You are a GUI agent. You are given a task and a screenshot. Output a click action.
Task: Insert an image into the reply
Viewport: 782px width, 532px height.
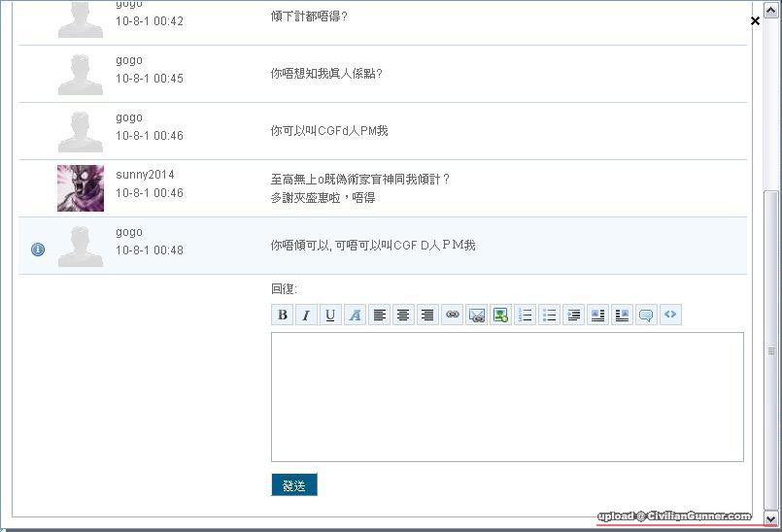(500, 315)
